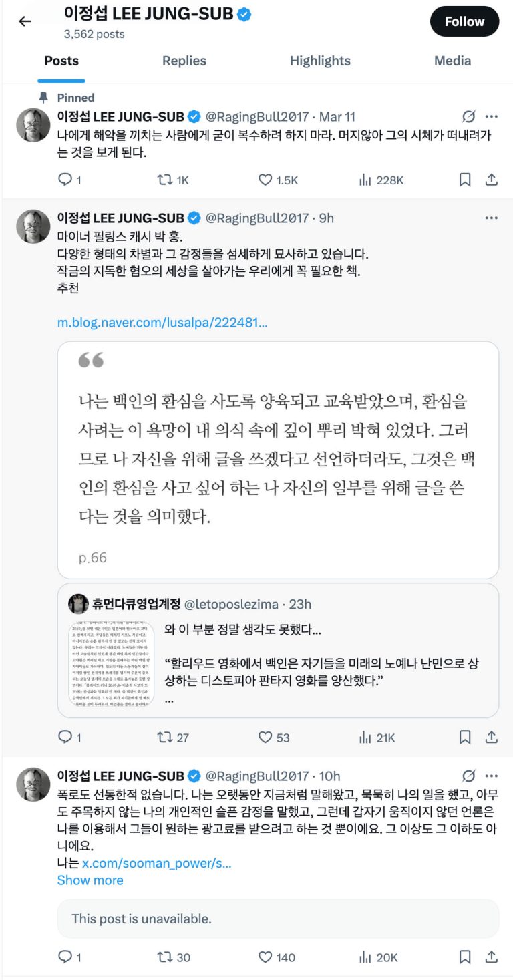The height and width of the screenshot is (980, 513).
Task: Bookmark the book recommendation post
Action: click(464, 737)
